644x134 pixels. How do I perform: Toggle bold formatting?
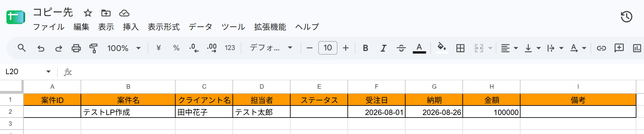point(365,48)
